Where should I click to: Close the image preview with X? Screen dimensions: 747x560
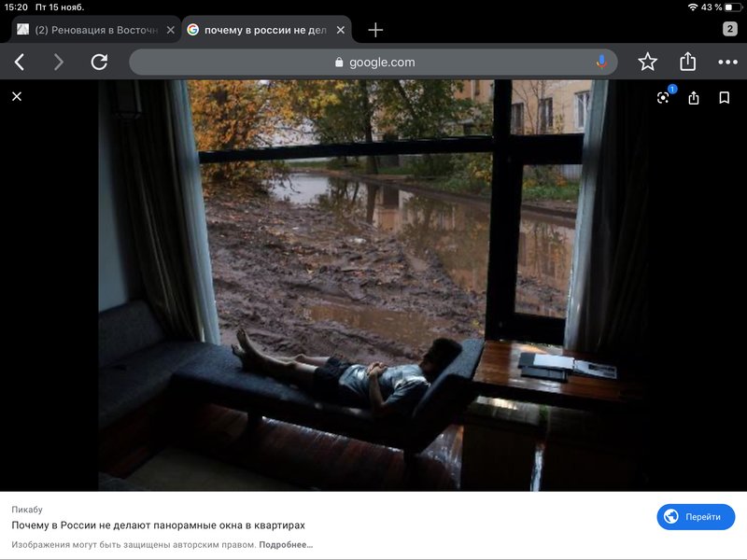coord(17,96)
